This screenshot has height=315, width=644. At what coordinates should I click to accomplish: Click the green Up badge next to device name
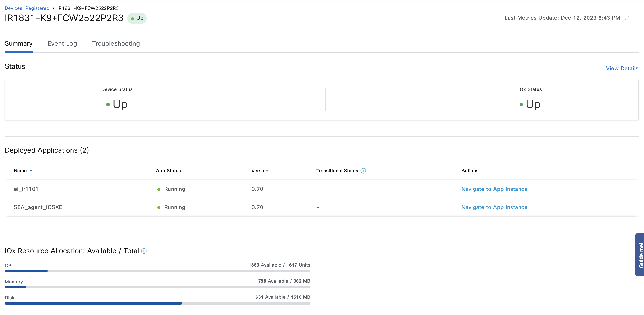(x=137, y=18)
